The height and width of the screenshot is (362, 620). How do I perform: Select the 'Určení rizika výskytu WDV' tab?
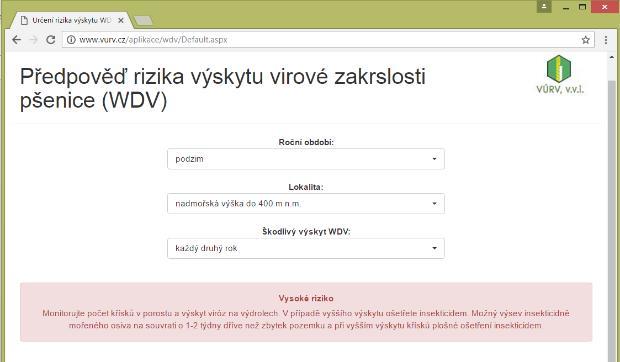pos(71,20)
